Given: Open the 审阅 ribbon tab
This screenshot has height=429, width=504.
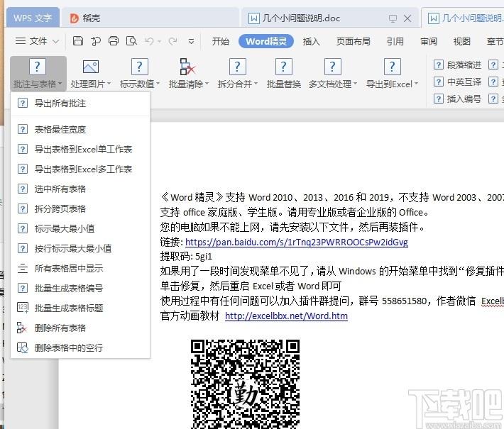Looking at the screenshot, I should tap(429, 41).
